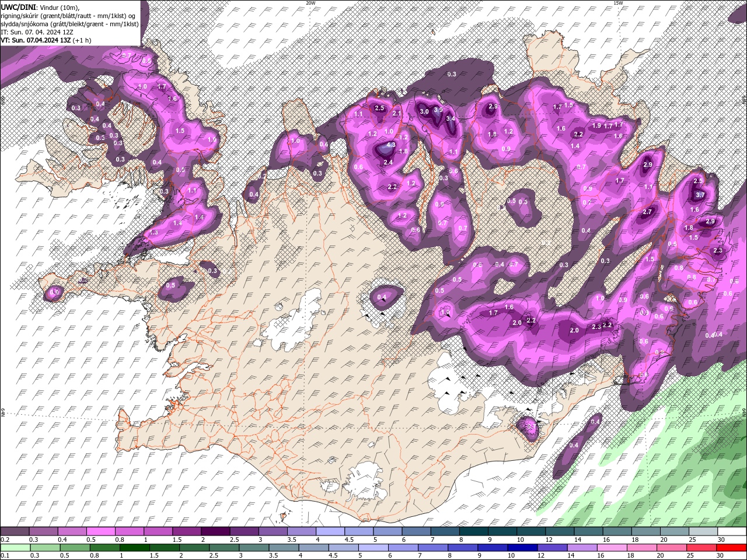The width and height of the screenshot is (747, 560).
Task: Click the 2.4 value below the 4.3 peak
Action: click(389, 162)
